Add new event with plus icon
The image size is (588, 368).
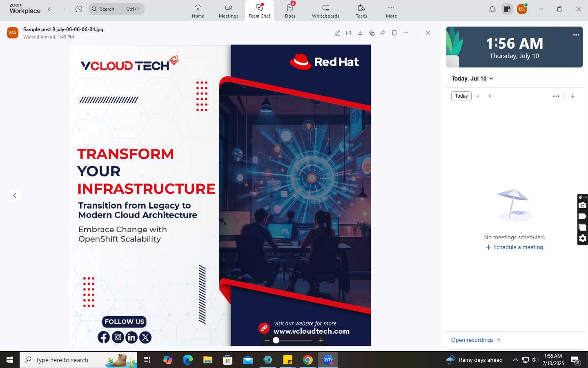pyautogui.click(x=573, y=96)
